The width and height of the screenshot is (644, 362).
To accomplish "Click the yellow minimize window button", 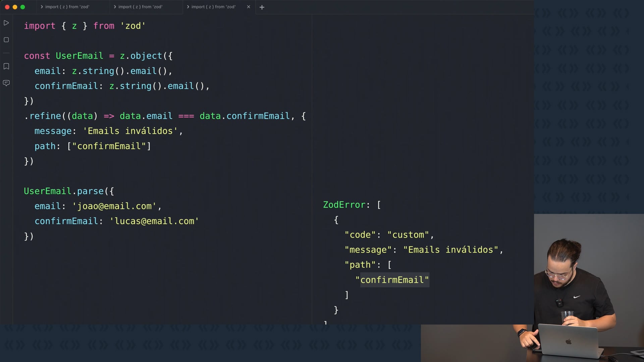I will tap(15, 7).
